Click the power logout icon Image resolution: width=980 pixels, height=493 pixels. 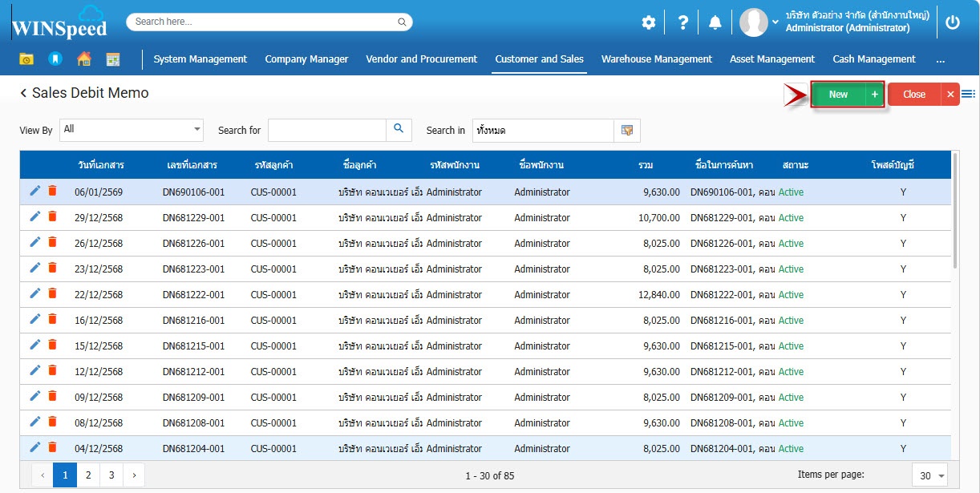point(953,22)
